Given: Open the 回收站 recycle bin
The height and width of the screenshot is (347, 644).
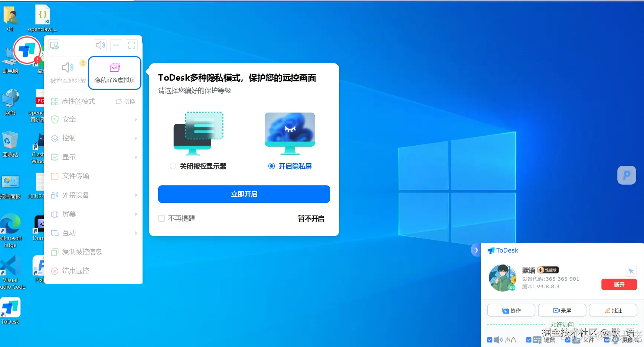Looking at the screenshot, I should pyautogui.click(x=10, y=144).
